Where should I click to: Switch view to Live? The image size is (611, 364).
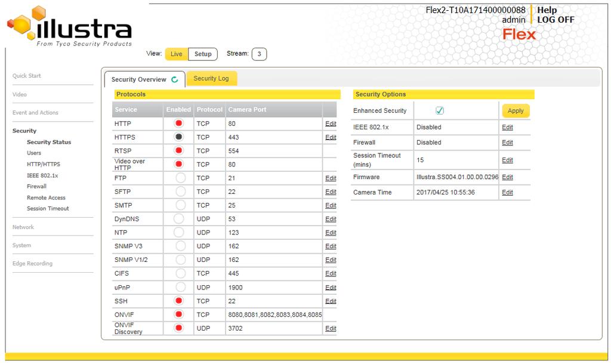click(177, 54)
